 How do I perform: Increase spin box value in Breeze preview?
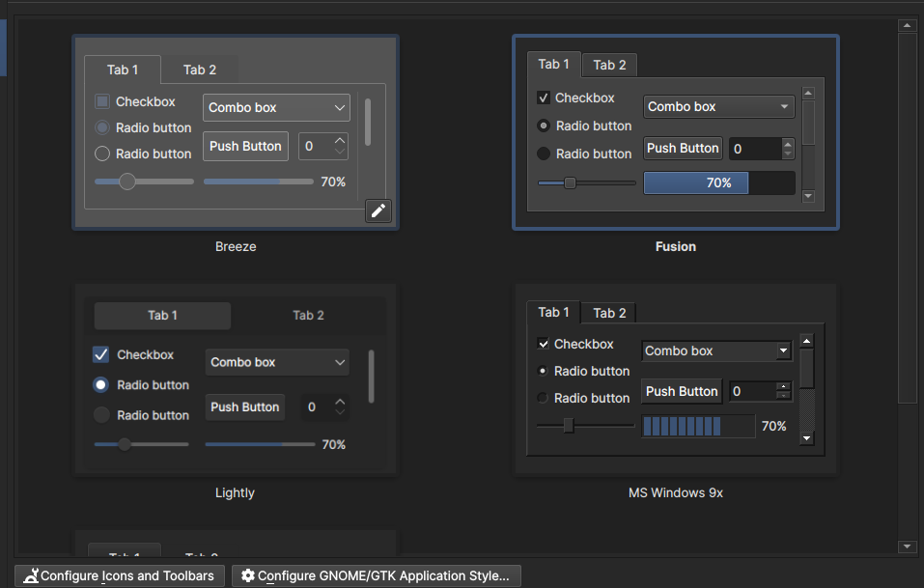coord(340,140)
